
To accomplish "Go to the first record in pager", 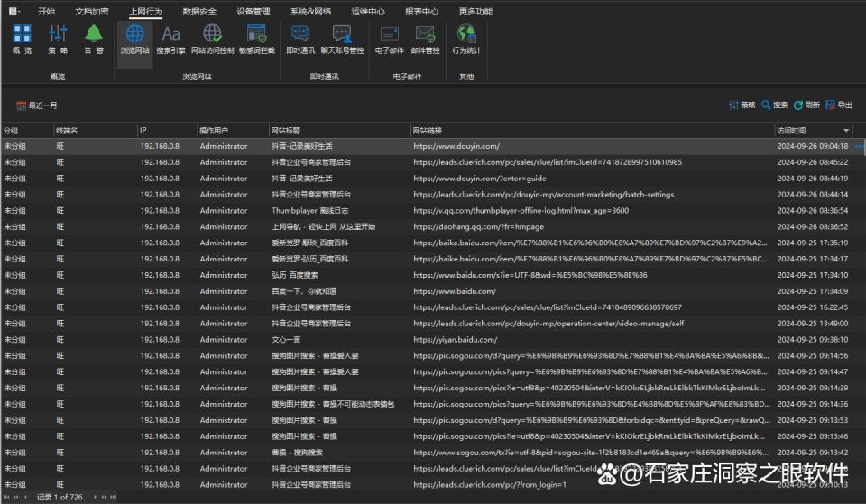I will pyautogui.click(x=6, y=498).
